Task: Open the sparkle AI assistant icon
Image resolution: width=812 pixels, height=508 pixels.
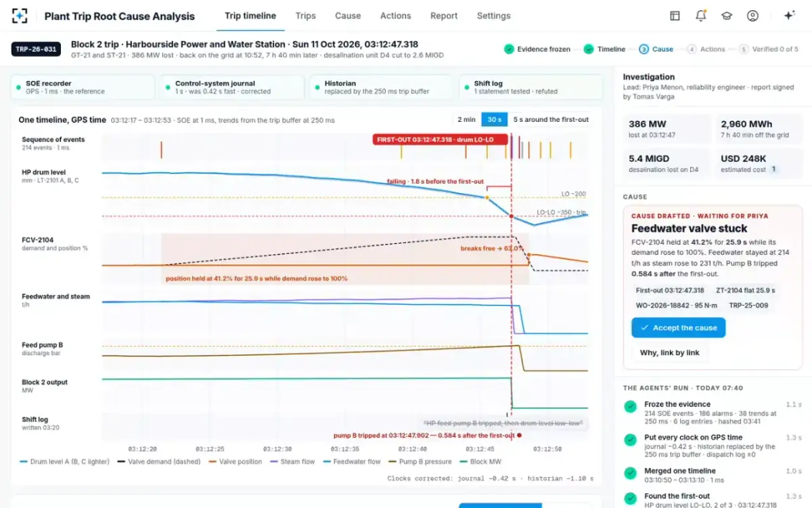Action: 789,16
